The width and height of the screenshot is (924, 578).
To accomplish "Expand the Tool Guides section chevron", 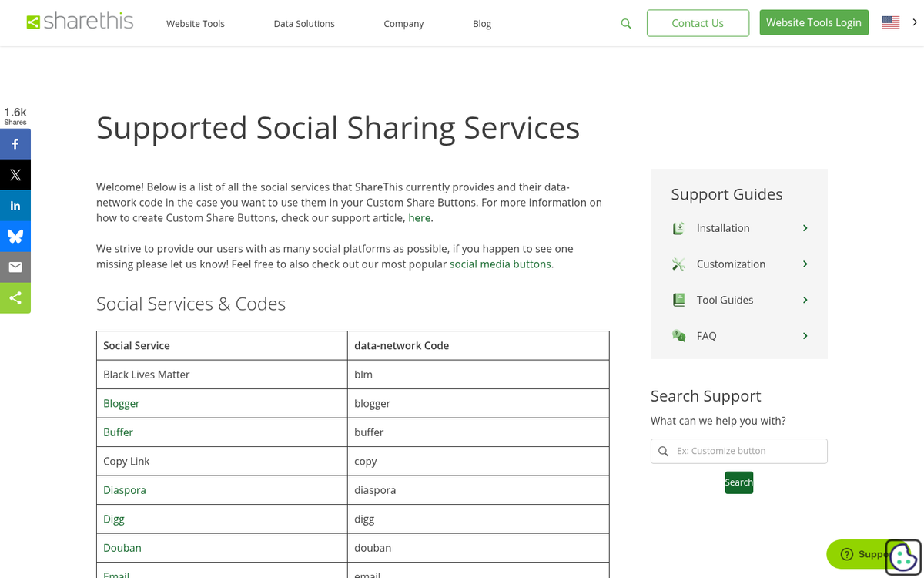I will [x=805, y=300].
